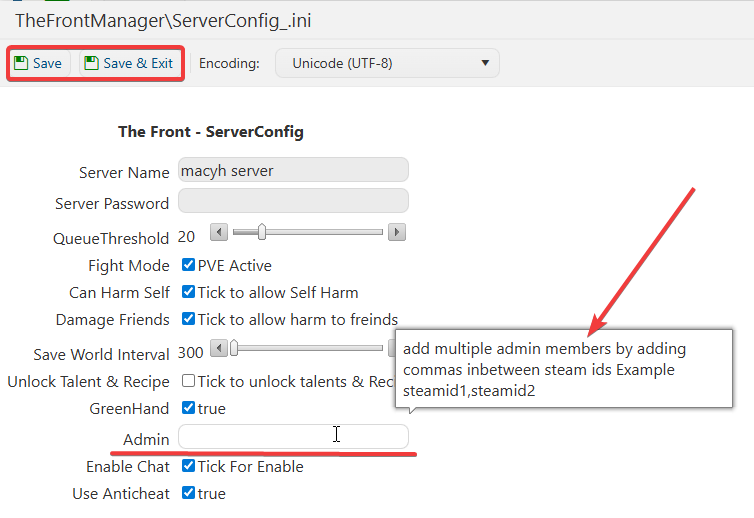The width and height of the screenshot is (754, 518).
Task: Click the Save & Exit button
Action: [x=129, y=63]
